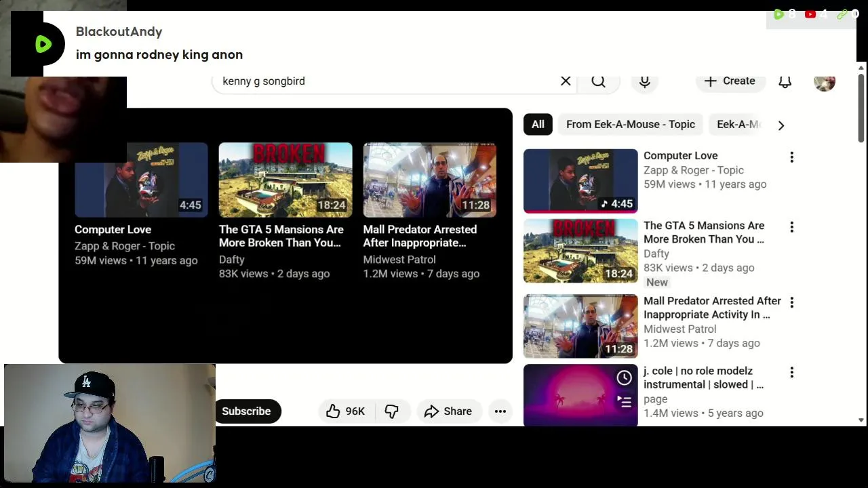Screen dimensions: 868x488
Task: Click scrollbar down arrow at bottom
Action: (x=861, y=420)
